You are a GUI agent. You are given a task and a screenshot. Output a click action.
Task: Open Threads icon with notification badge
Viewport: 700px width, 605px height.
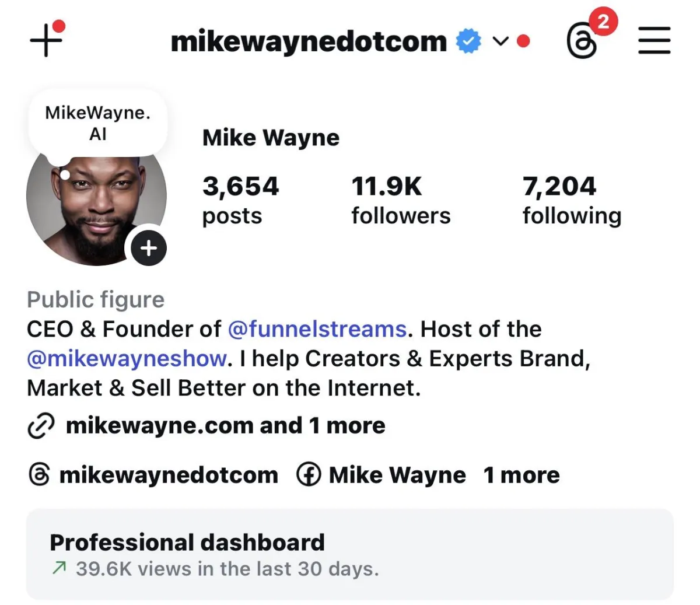tap(583, 41)
